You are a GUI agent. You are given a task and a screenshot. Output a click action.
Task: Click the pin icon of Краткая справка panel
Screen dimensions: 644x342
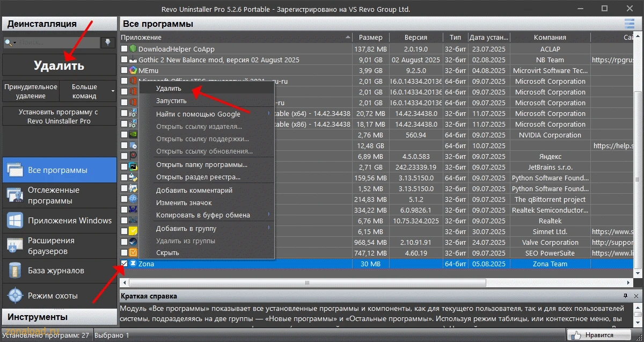coord(625,296)
